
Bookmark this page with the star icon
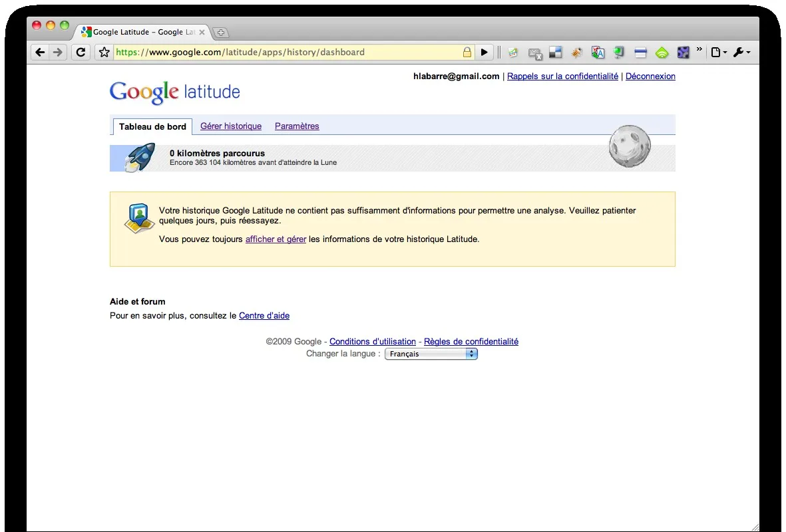[x=104, y=52]
